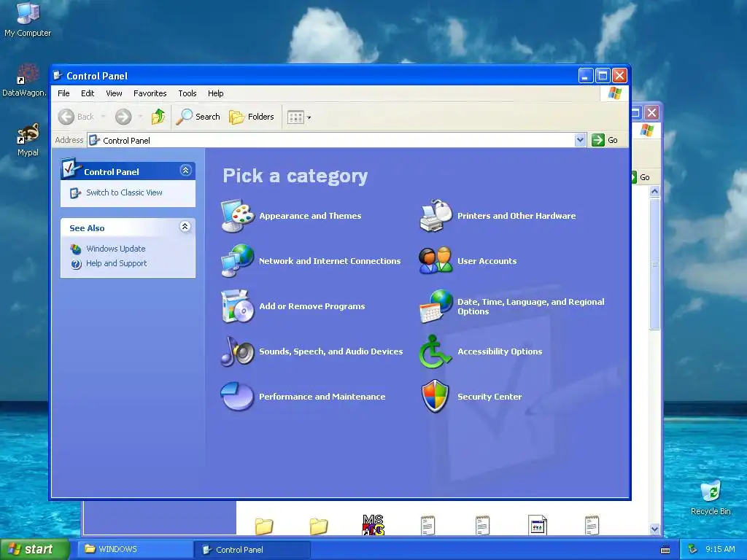Open Performance and Maintenance pie chart icon
The image size is (747, 560).
237,396
